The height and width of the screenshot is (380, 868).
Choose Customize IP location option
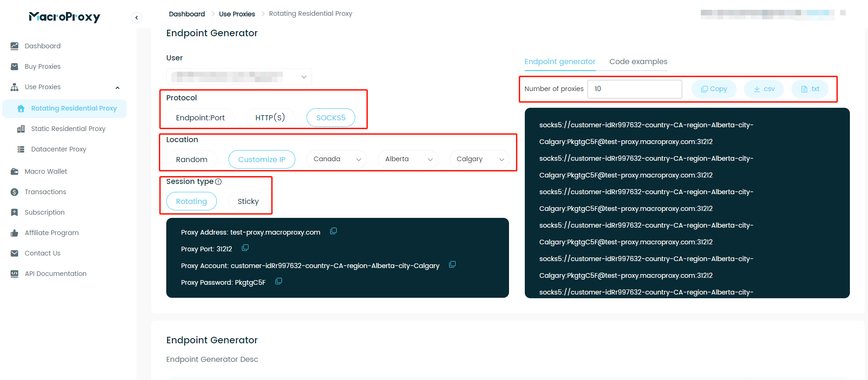point(262,159)
